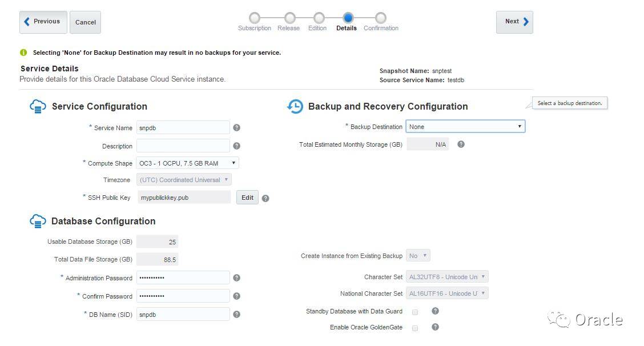Click the green info icon beside backup warning
This screenshot has height=346, width=644.
pos(23,53)
